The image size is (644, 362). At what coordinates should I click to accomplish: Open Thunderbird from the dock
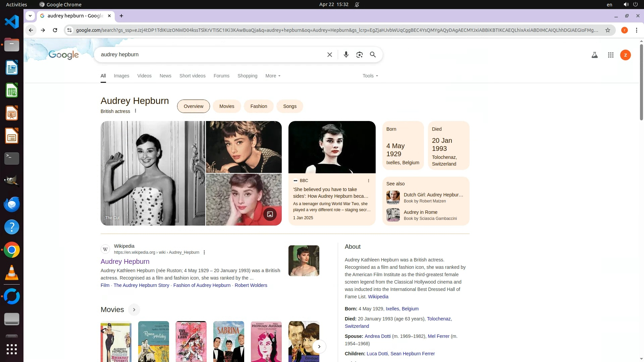click(x=11, y=204)
